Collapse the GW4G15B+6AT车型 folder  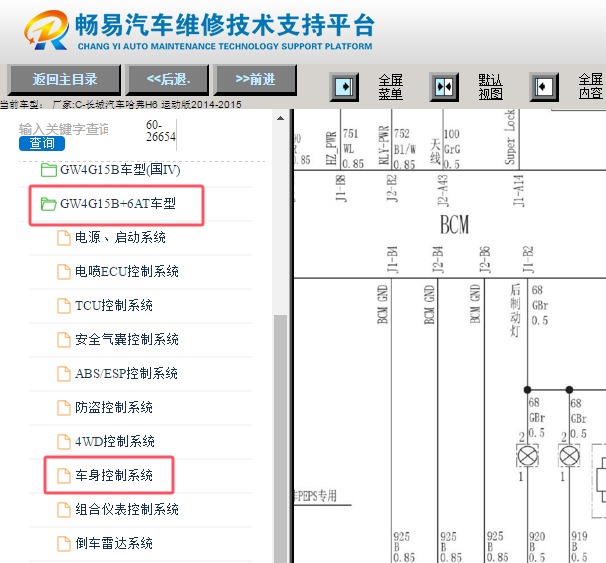[117, 204]
